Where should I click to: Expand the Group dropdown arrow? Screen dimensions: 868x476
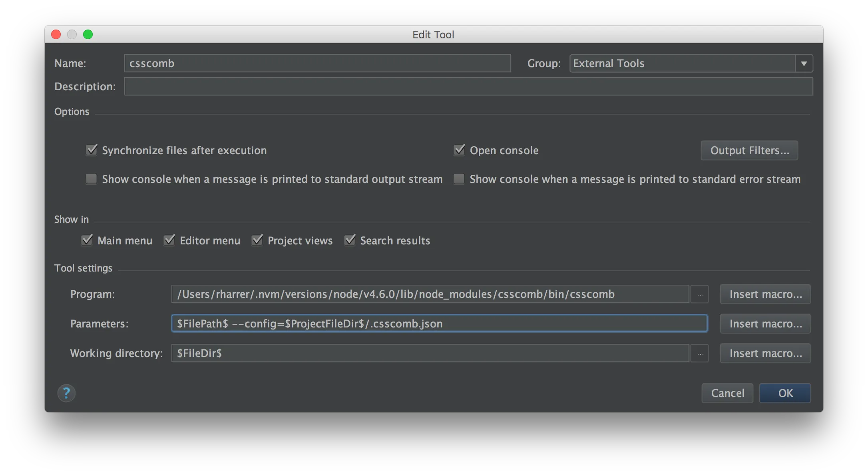(x=804, y=63)
